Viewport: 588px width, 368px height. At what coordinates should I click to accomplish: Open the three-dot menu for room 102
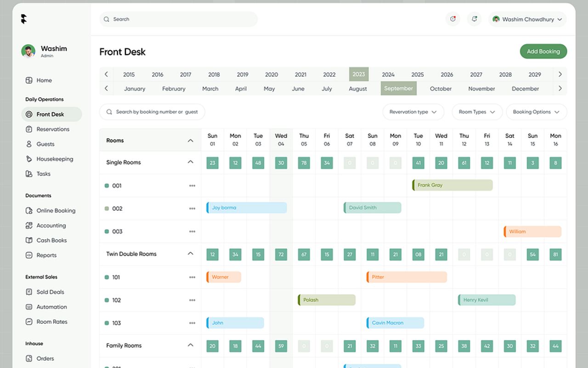pyautogui.click(x=192, y=300)
